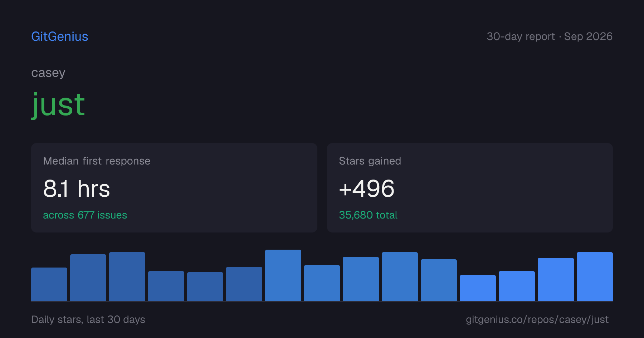Click the GitGenius brand link
Image resolution: width=644 pixels, height=338 pixels.
coord(60,36)
